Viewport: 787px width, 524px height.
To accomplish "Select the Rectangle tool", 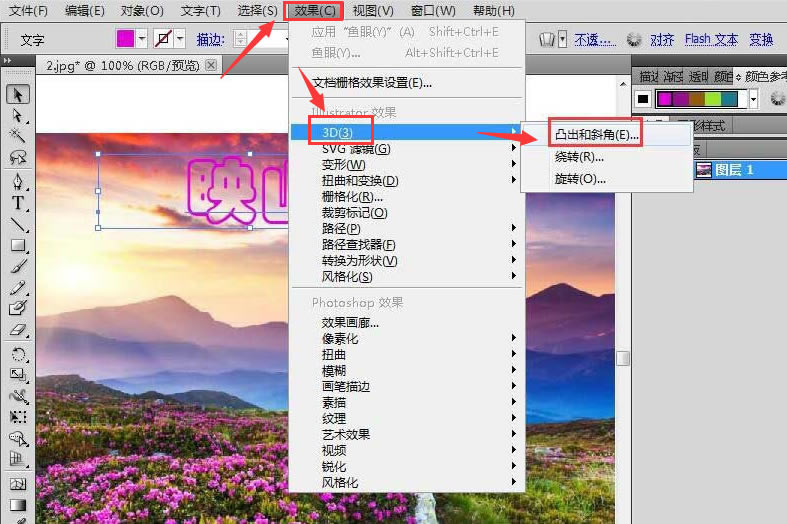I will pos(18,245).
